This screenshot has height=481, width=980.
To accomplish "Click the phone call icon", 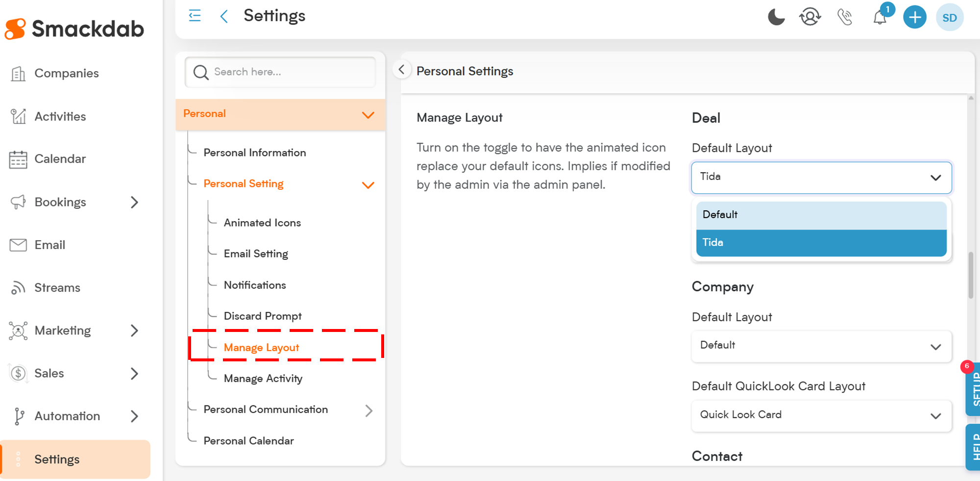I will point(845,17).
